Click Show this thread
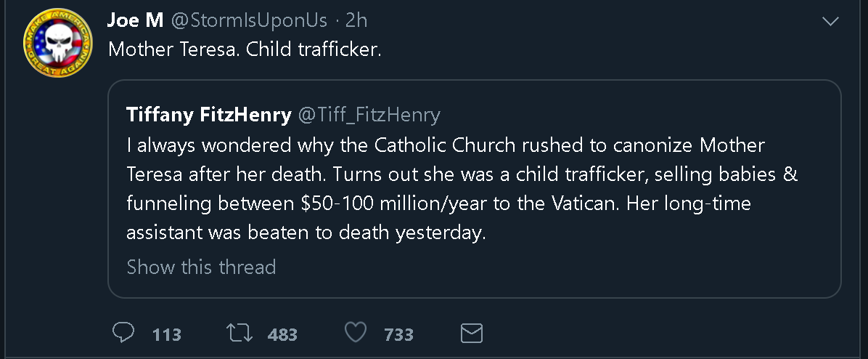This screenshot has width=868, height=359. tap(201, 267)
